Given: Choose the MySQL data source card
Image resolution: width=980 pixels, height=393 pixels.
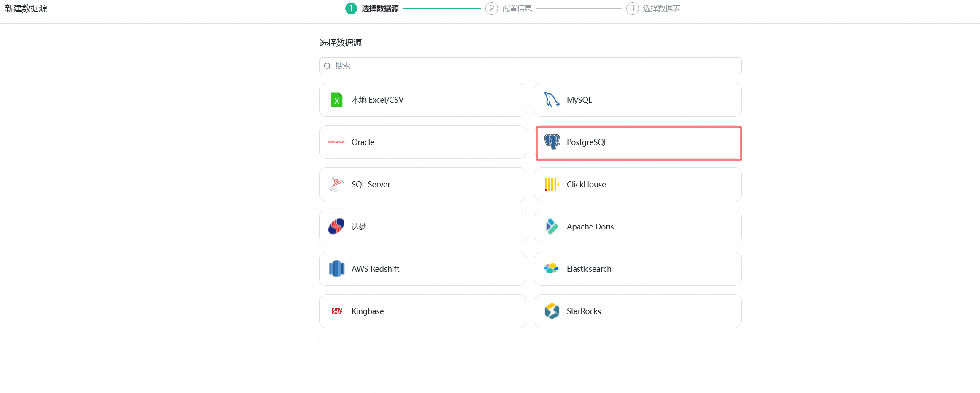Looking at the screenshot, I should coord(638,100).
